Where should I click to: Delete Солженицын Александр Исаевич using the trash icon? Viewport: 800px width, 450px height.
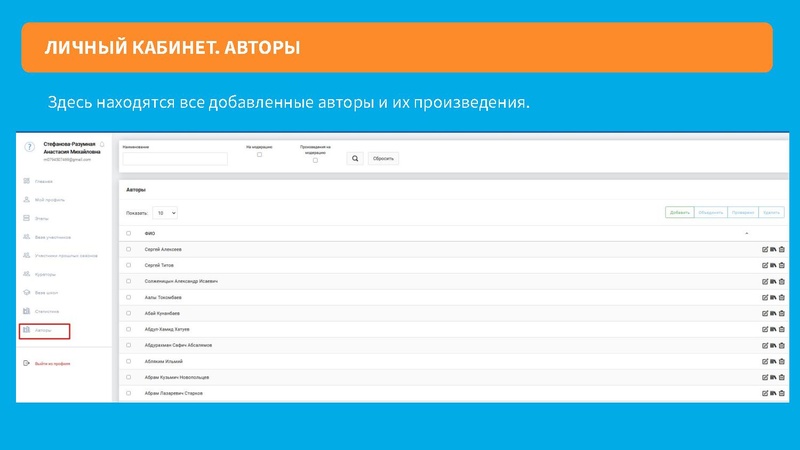(782, 282)
